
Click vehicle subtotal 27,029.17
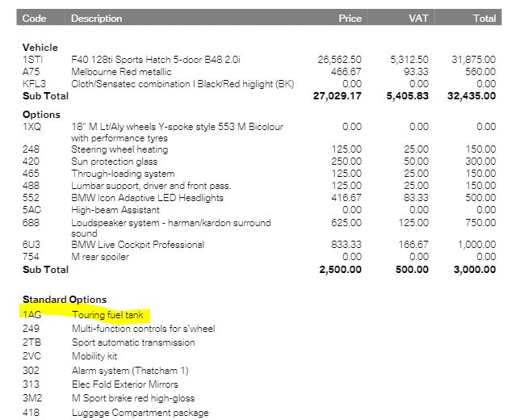coord(337,96)
